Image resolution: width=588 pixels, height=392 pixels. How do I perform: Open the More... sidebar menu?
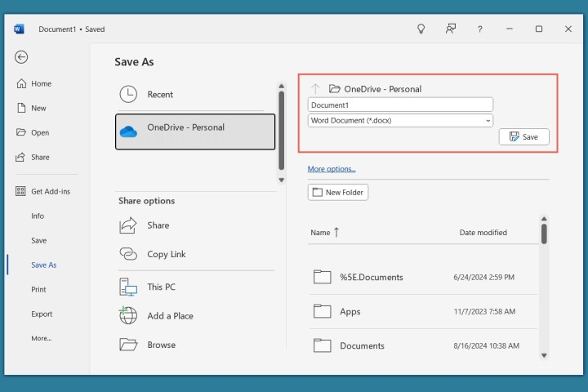point(41,338)
